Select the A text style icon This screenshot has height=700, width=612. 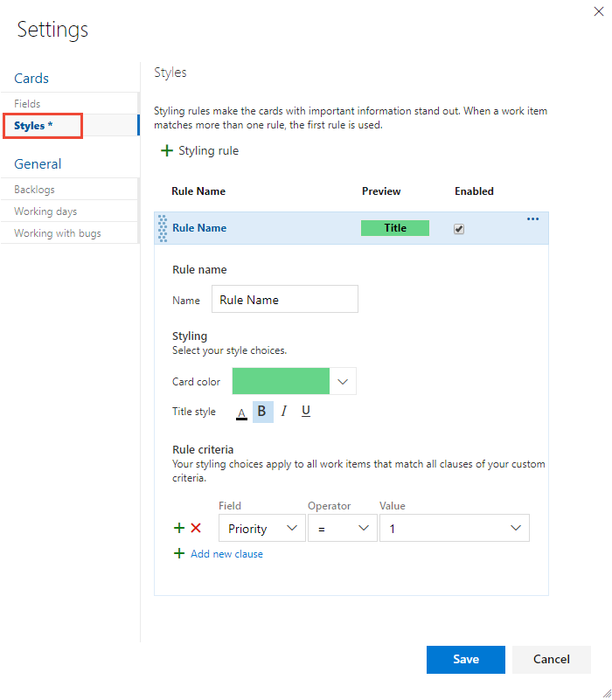click(x=241, y=411)
